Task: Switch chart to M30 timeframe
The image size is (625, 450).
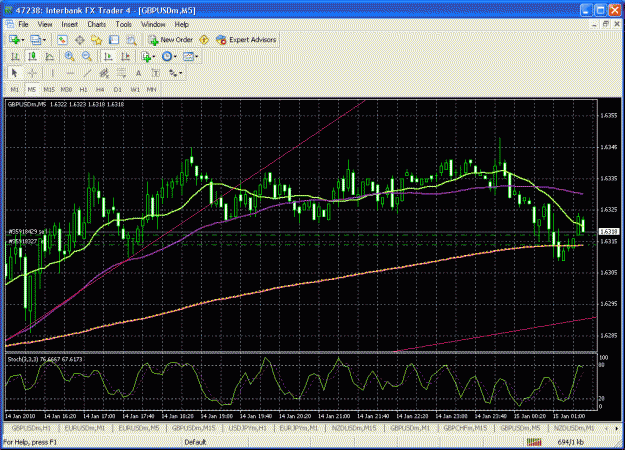Action: tap(66, 89)
